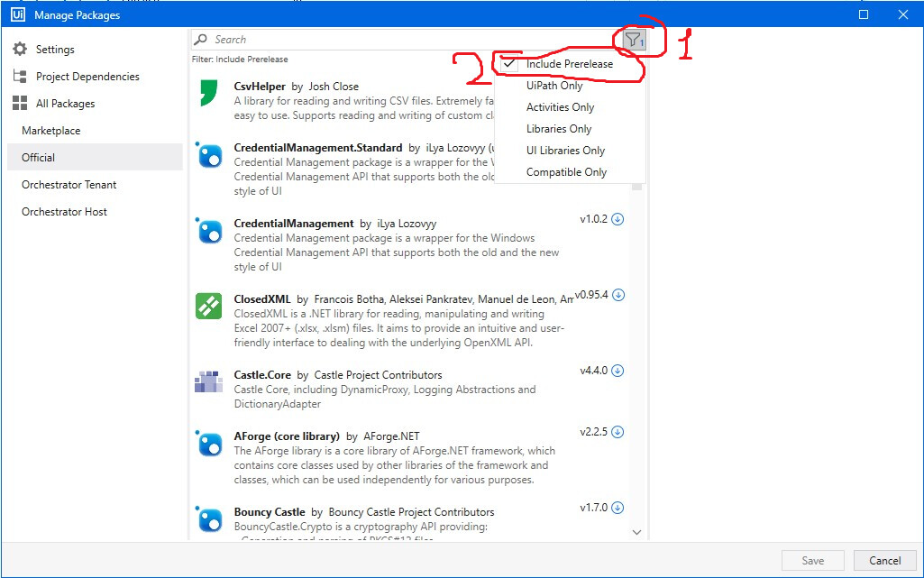Click the All Packages grid icon
Viewport: 924px width, 578px height.
click(20, 103)
